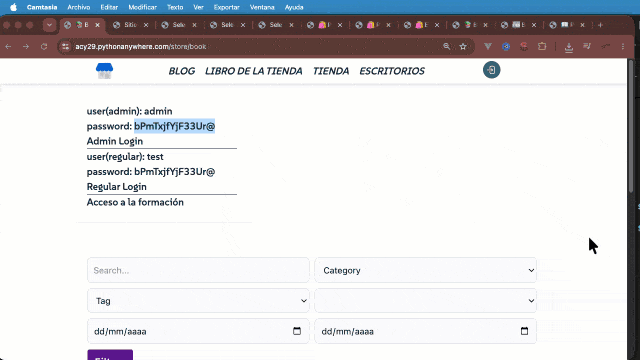Image resolution: width=640 pixels, height=360 pixels.
Task: Click the highlighted admin password text
Action: pyautogui.click(x=174, y=126)
